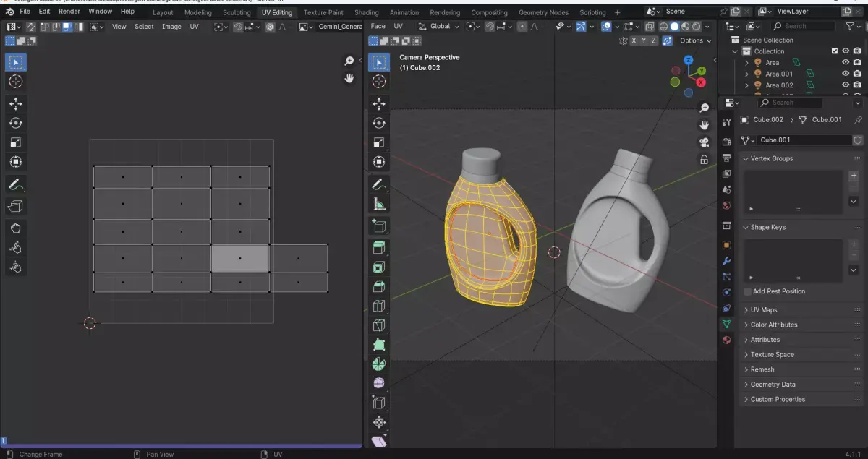Select the Scale tool in UV editor
The width and height of the screenshot is (868, 459).
pyautogui.click(x=16, y=143)
